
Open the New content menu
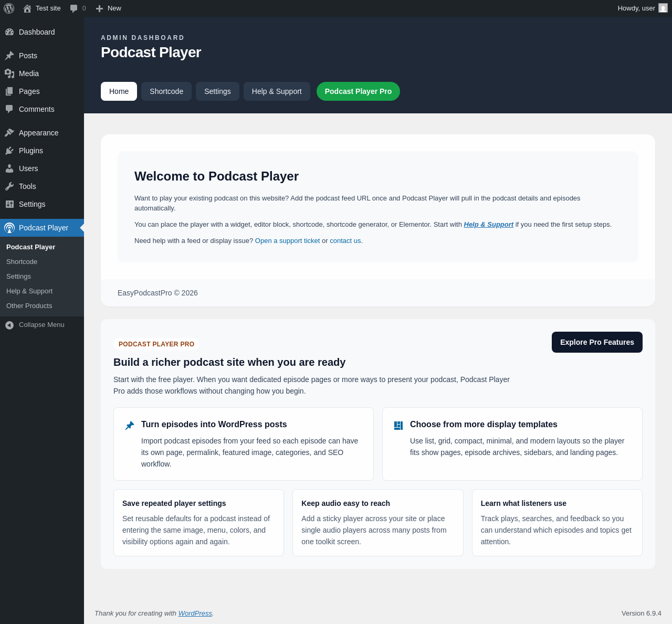pos(109,8)
